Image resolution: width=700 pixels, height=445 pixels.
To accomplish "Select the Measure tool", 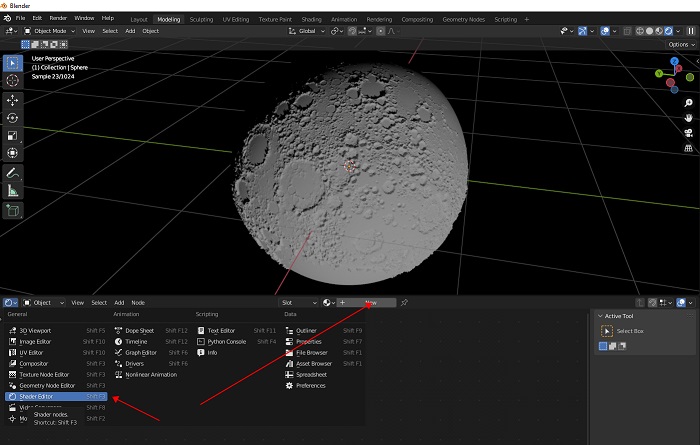I will 12,190.
